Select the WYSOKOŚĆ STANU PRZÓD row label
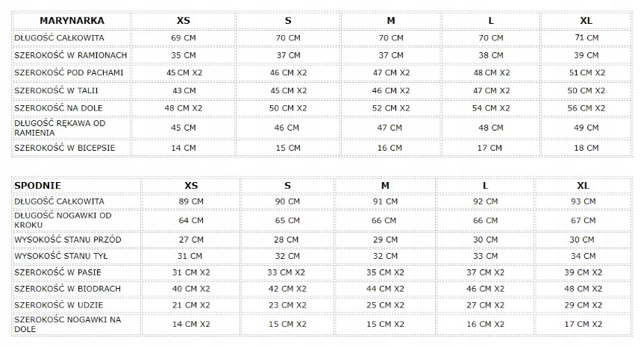The width and height of the screenshot is (644, 347). pos(68,240)
